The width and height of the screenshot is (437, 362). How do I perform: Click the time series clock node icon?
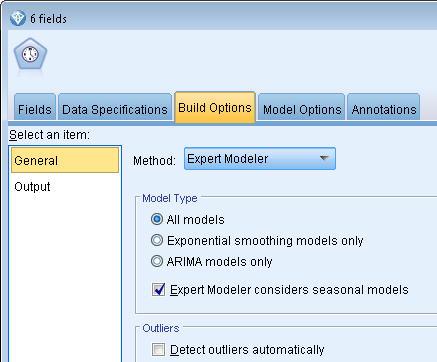(x=30, y=54)
